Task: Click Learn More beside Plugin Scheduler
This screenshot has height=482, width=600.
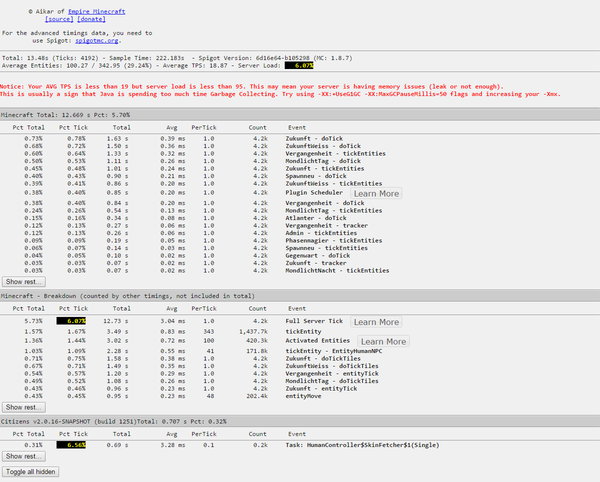Action: point(376,194)
